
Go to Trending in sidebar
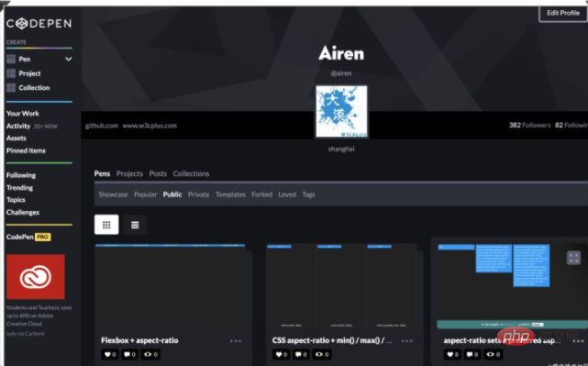[19, 187]
